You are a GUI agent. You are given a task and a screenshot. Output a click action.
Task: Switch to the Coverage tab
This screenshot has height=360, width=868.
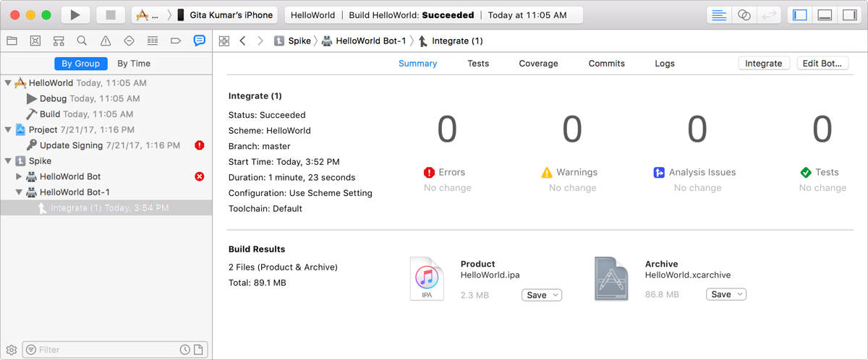tap(538, 64)
